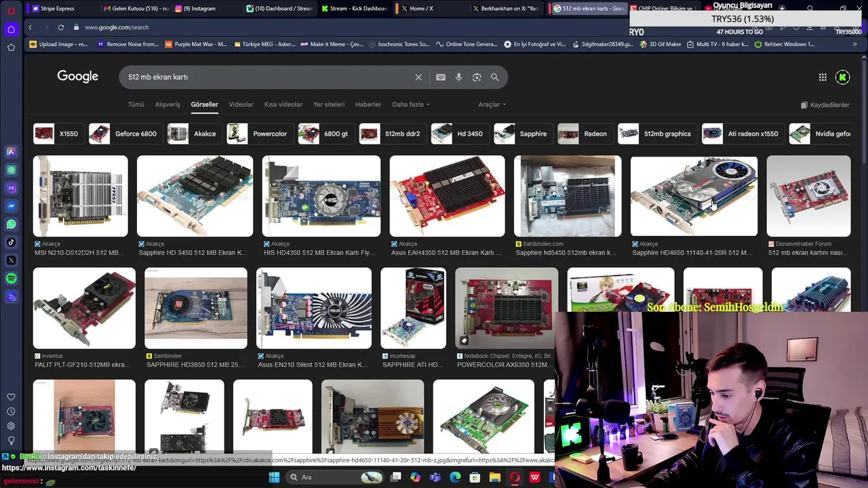Filter by the 512mb ddr2 chip
This screenshot has height=488, width=868.
392,134
